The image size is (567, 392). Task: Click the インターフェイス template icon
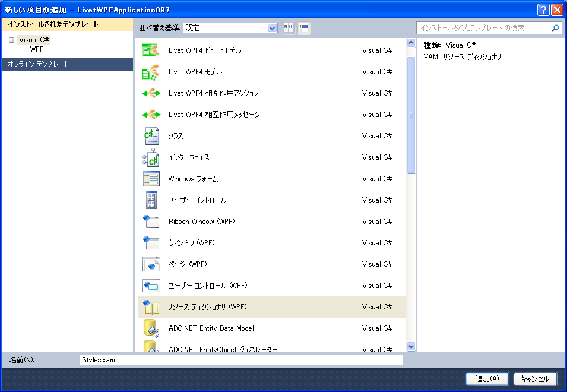[151, 157]
